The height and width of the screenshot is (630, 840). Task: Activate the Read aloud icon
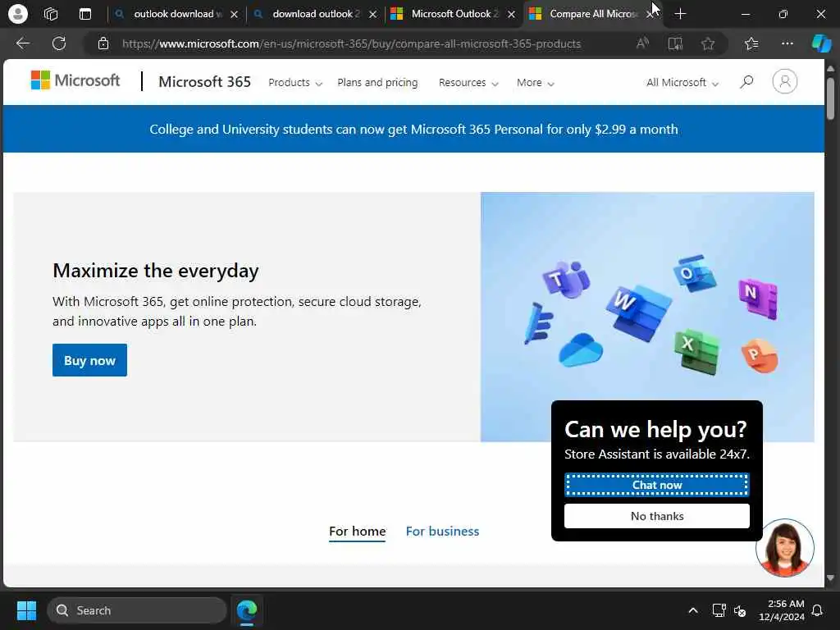tap(642, 43)
